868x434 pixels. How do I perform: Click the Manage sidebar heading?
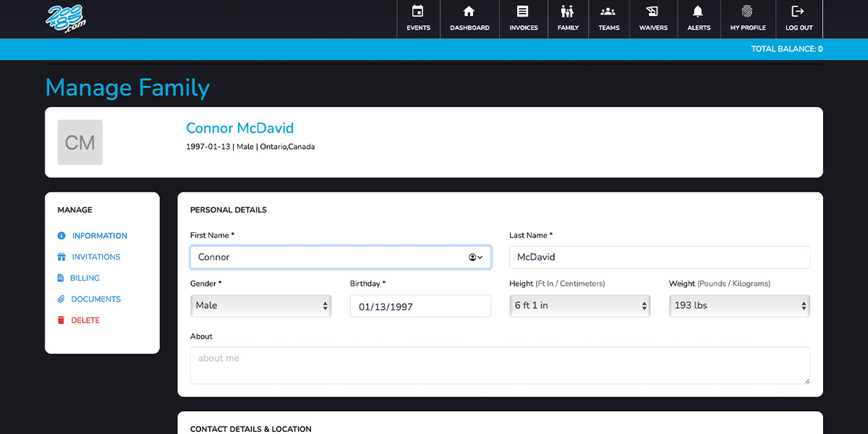pos(75,210)
